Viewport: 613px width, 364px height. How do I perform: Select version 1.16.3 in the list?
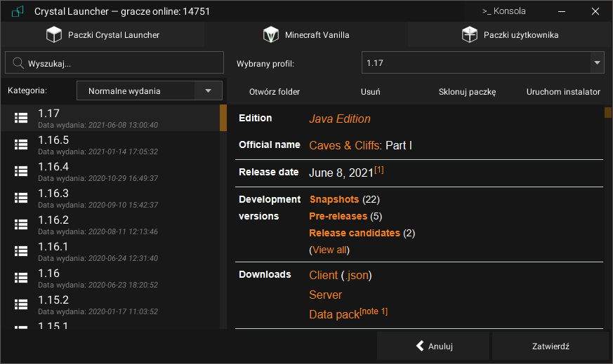click(x=110, y=198)
